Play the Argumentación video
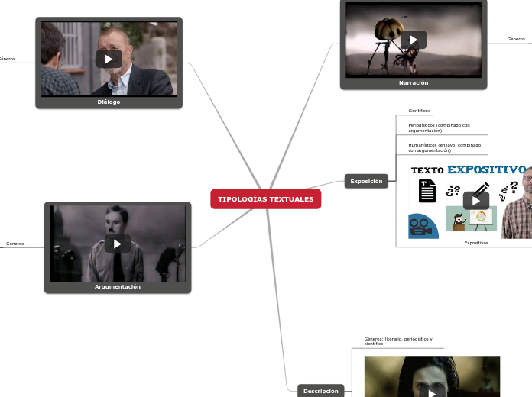Screen dimensions: 532x397 pyautogui.click(x=118, y=244)
